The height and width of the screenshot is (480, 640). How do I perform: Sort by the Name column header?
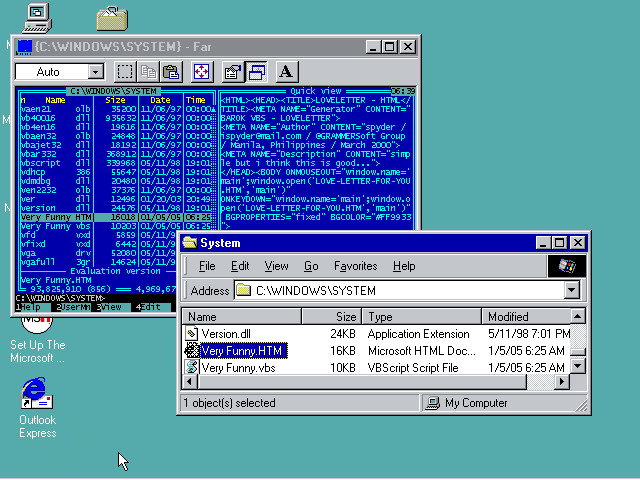coord(242,317)
